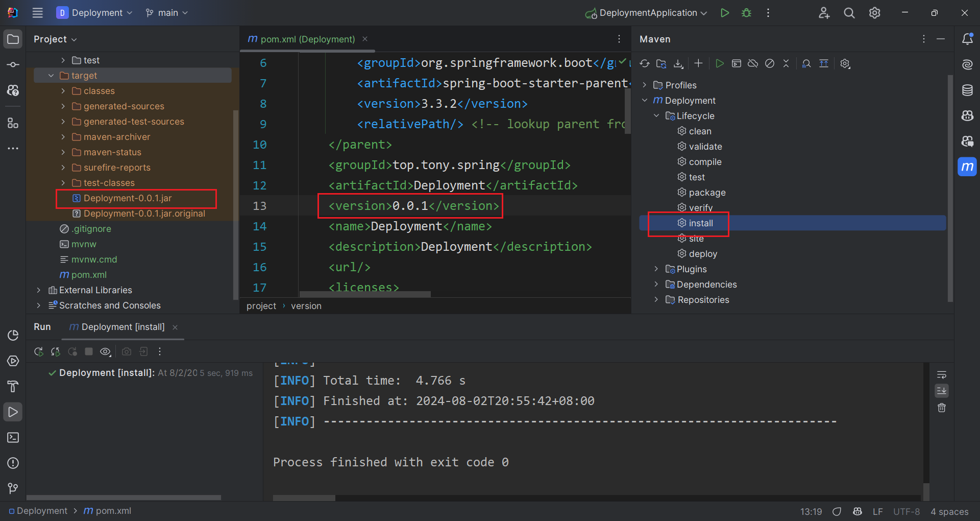Click the editor horizontal scrollbar

pos(365,294)
